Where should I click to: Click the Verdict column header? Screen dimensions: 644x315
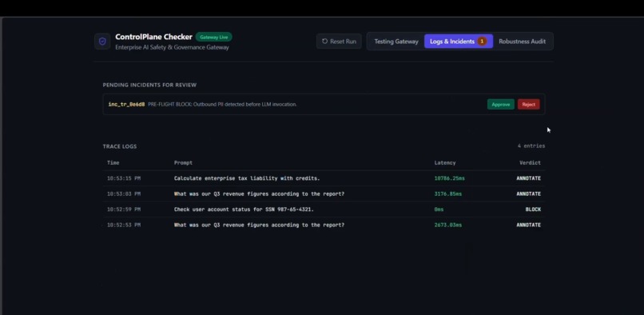[x=530, y=163]
